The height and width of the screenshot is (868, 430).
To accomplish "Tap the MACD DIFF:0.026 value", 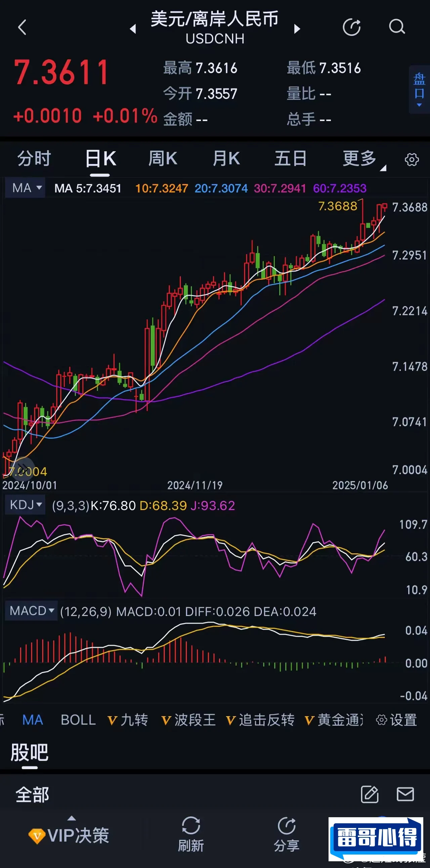I will [x=218, y=611].
